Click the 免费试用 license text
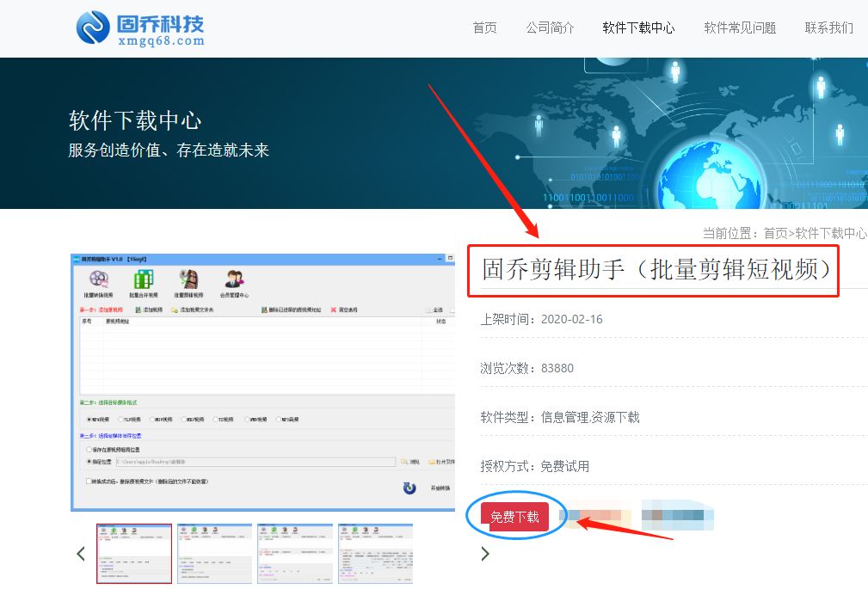Image resolution: width=868 pixels, height=589 pixels. (x=564, y=466)
